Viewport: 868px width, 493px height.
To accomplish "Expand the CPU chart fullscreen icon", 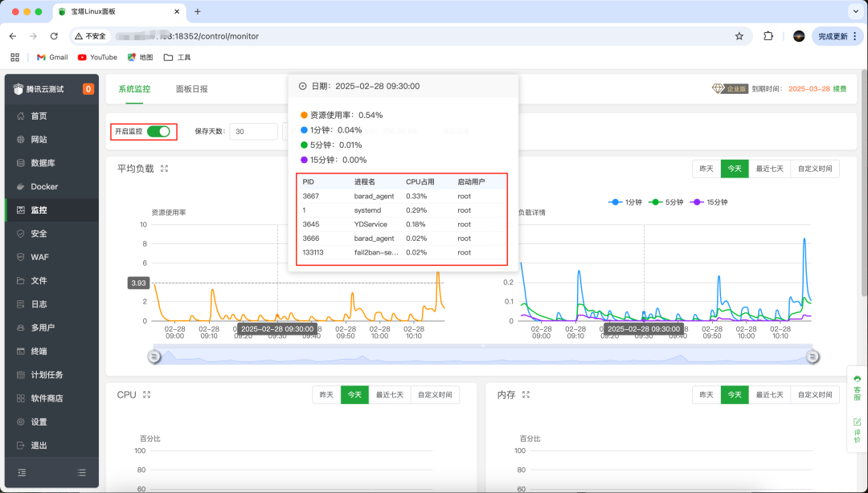I will click(147, 394).
